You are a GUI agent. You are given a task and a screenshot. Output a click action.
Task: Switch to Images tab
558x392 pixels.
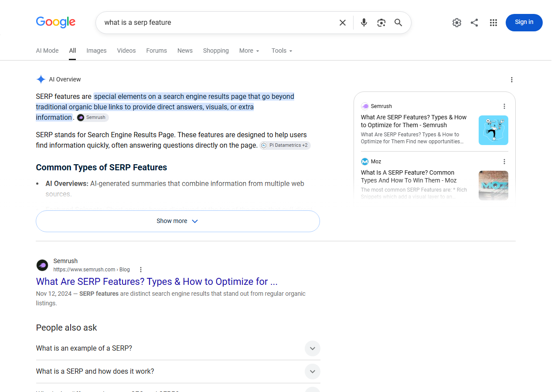pos(96,51)
